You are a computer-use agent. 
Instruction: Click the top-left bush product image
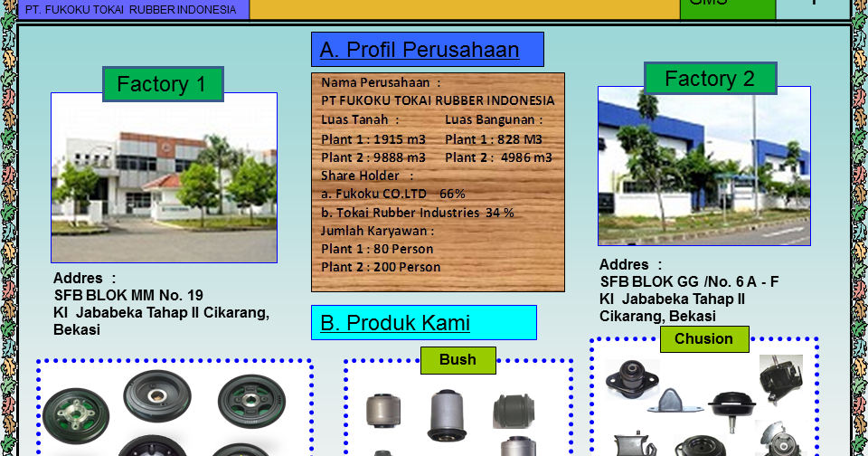pos(383,411)
